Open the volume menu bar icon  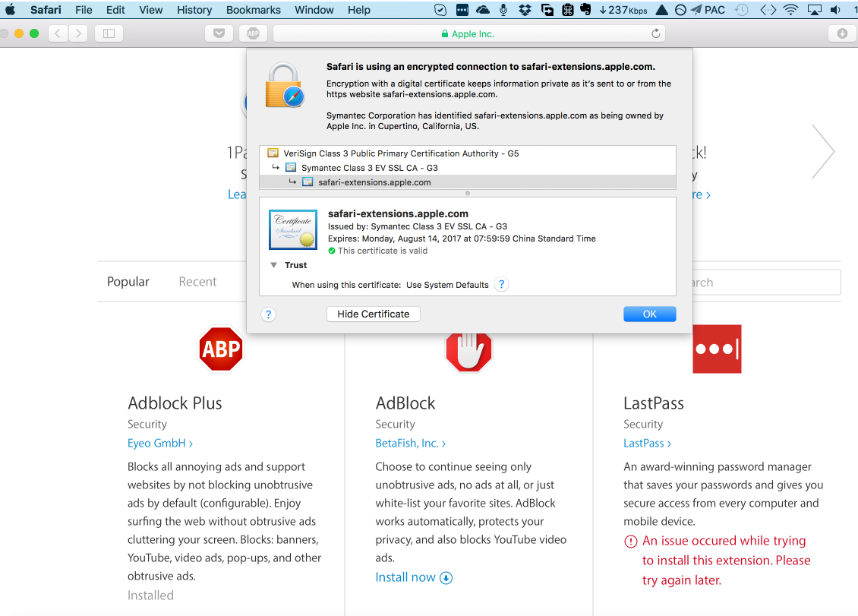(835, 10)
